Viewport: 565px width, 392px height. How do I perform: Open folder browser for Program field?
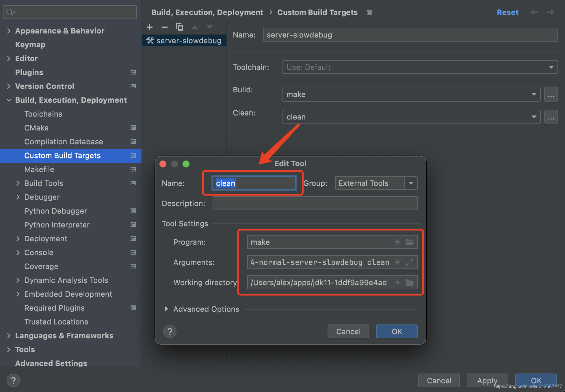coord(410,242)
